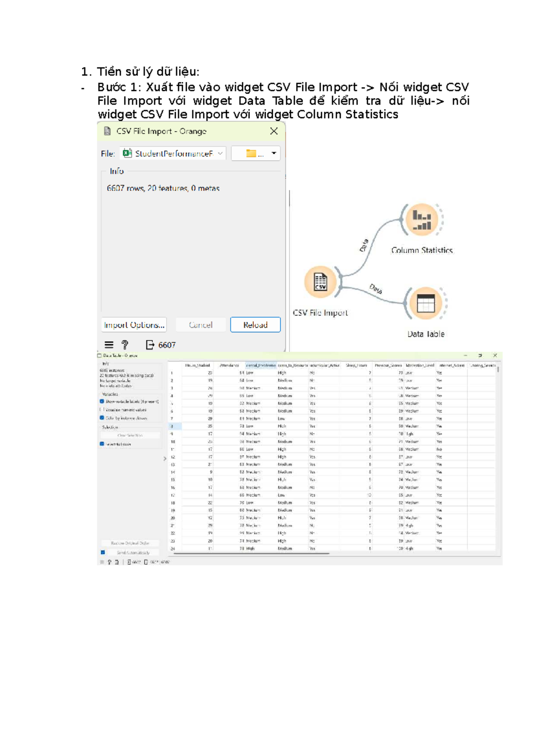Viewport: 535px width, 756px height.
Task: Open the Data Table widget node
Action: (425, 304)
